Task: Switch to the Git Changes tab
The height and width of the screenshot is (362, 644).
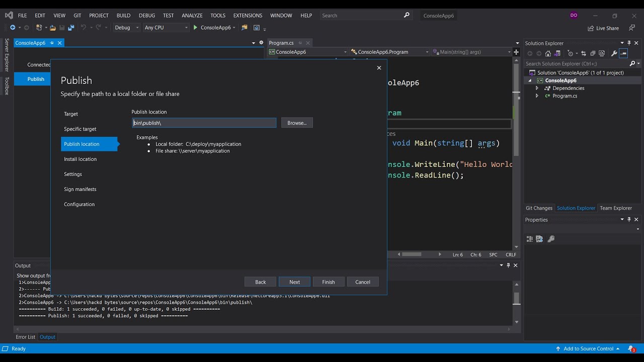Action: [539, 208]
